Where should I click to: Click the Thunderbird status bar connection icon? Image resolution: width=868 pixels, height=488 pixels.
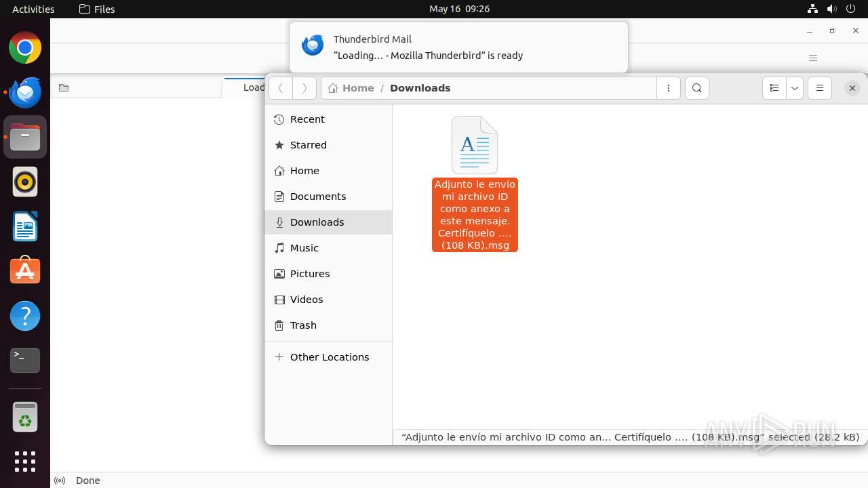point(60,481)
